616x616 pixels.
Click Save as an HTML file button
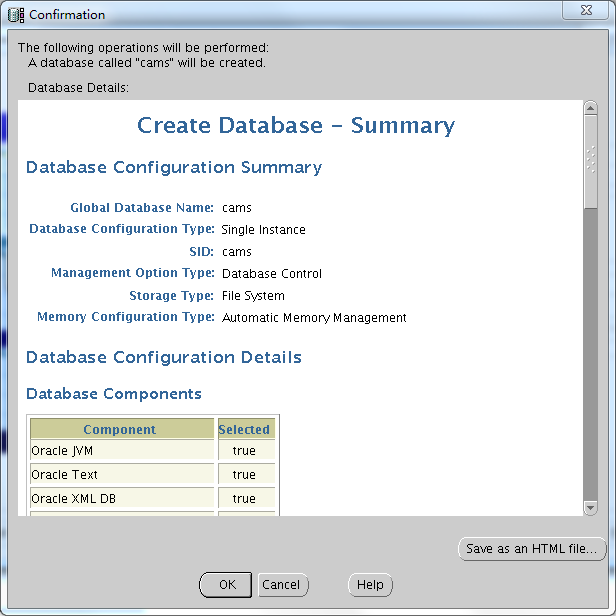[x=532, y=548]
